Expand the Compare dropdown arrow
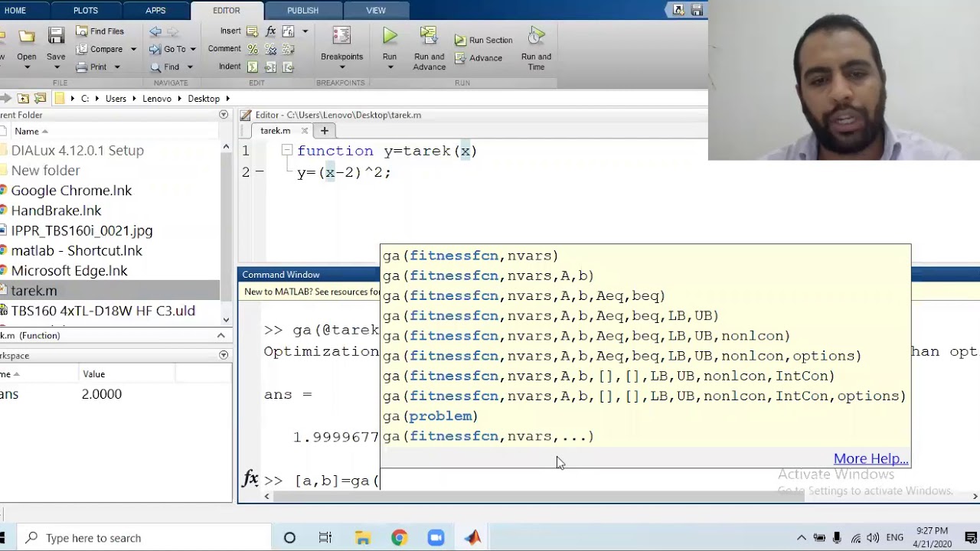Viewport: 980px width, 551px height. pos(133,50)
